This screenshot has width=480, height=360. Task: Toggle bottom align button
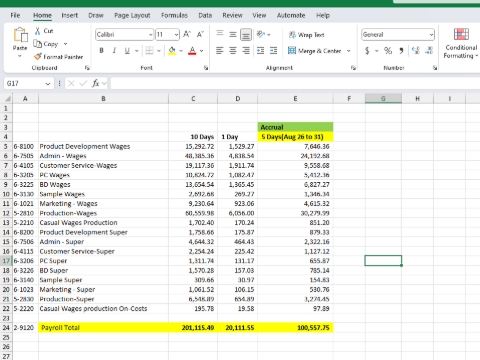(246, 34)
